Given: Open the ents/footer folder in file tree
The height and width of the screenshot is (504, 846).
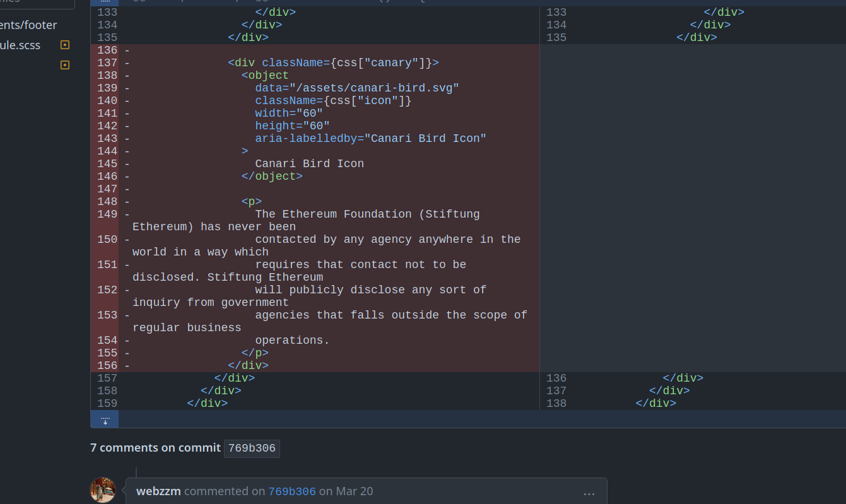Looking at the screenshot, I should click(28, 25).
